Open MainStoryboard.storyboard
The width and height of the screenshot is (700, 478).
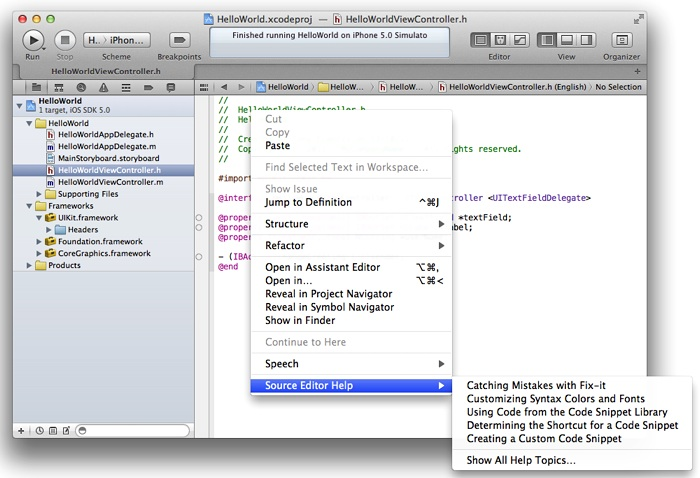(104, 158)
